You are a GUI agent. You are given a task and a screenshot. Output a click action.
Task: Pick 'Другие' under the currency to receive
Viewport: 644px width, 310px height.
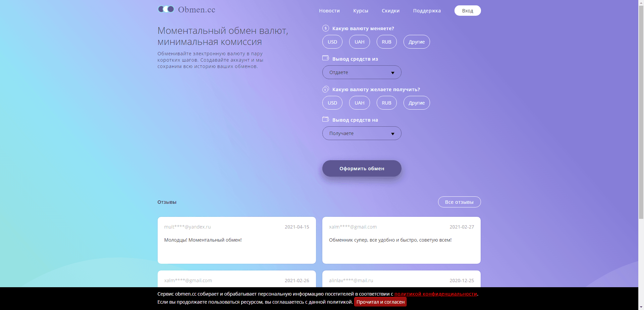416,103
